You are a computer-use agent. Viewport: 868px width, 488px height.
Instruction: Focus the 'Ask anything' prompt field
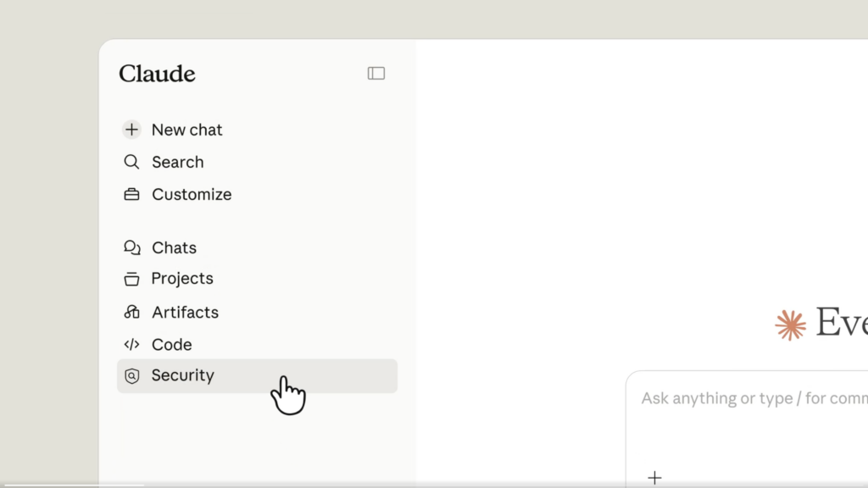(754, 398)
